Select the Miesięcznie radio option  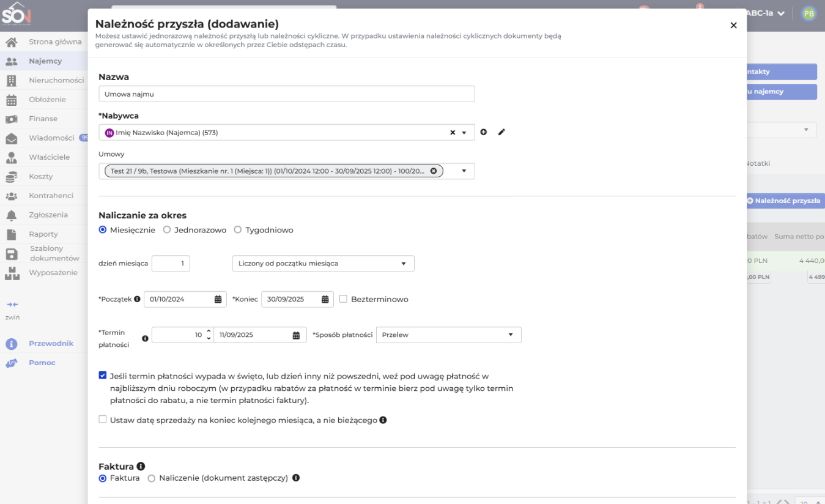coord(103,230)
